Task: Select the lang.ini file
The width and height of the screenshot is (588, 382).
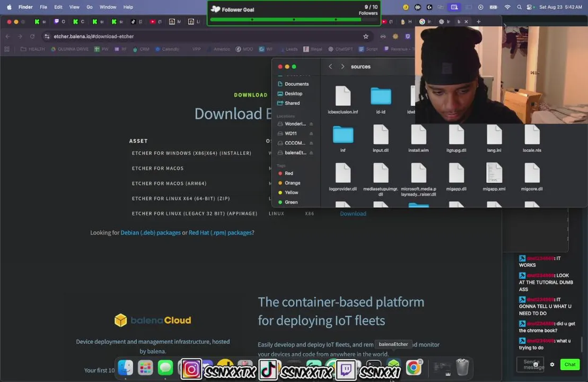Action: coord(494,138)
